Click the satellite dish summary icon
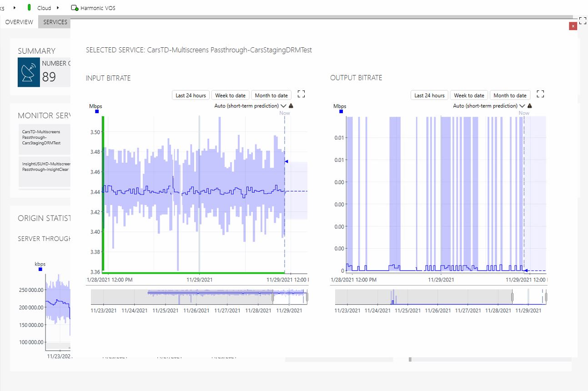The image size is (588, 391). tap(29, 72)
